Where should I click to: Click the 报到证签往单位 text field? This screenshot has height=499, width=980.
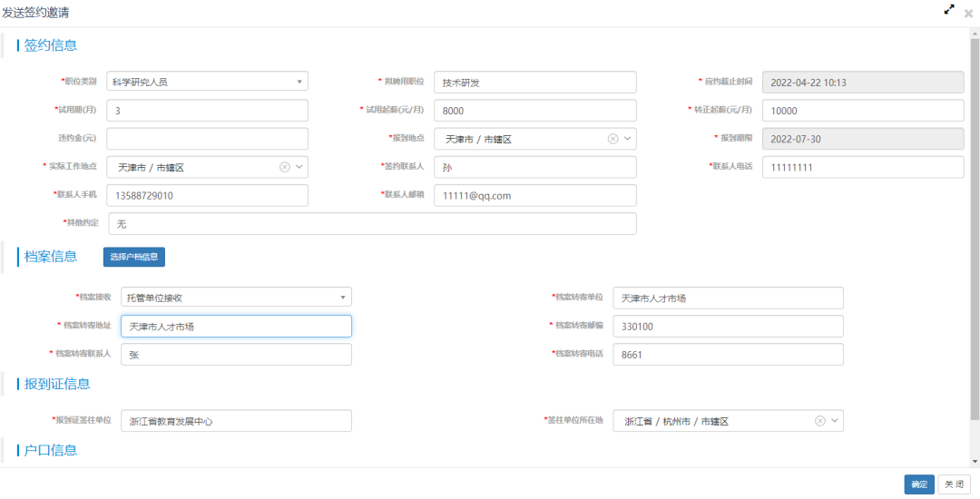click(235, 421)
